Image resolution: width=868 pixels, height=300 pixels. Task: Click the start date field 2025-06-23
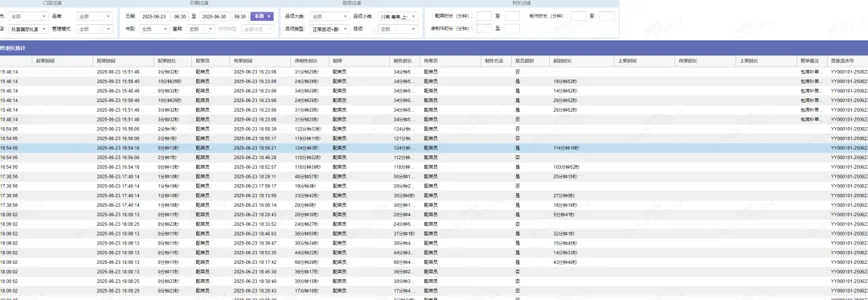click(x=154, y=17)
